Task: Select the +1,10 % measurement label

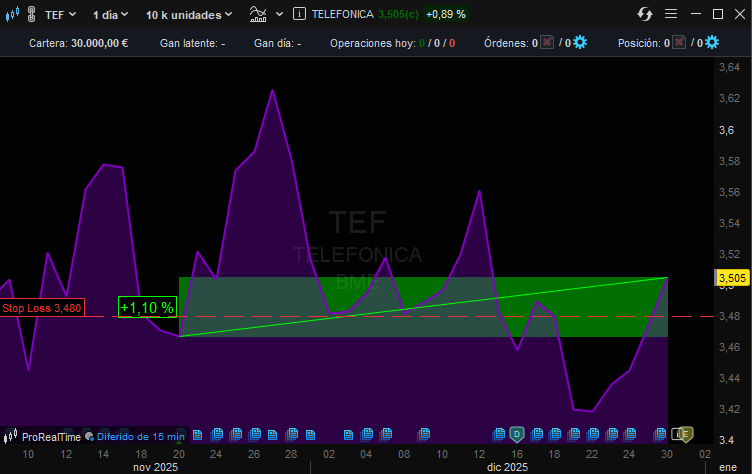Action: 147,308
